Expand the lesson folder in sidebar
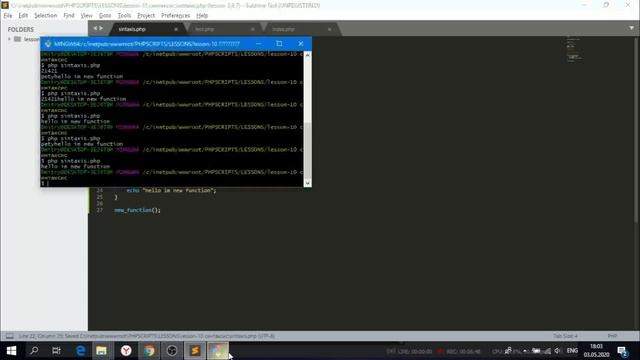Image resolution: width=640 pixels, height=360 pixels. (9, 39)
